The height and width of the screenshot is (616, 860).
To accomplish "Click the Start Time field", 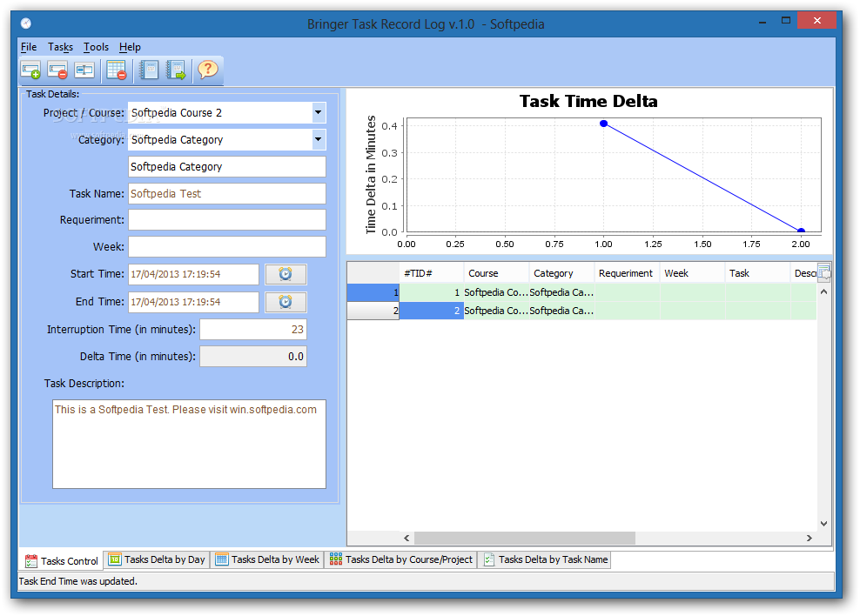I will click(193, 274).
